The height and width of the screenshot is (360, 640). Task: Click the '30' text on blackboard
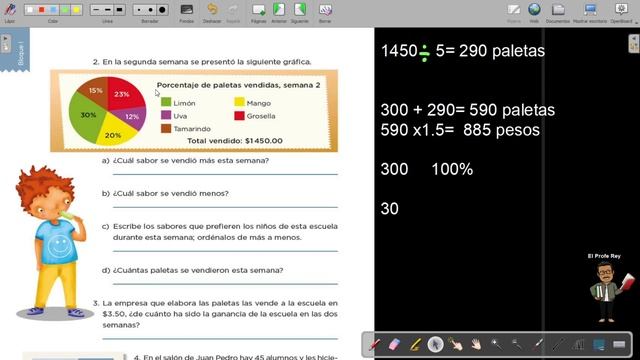[389, 209]
